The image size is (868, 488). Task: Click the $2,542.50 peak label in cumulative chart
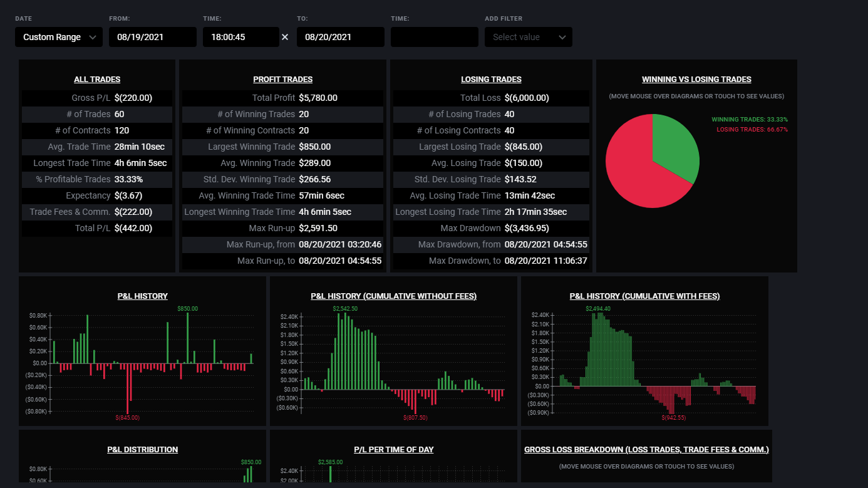pos(346,309)
